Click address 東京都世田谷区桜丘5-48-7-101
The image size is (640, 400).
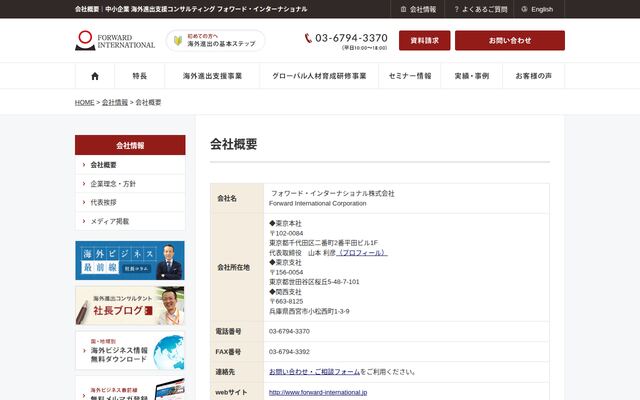pyautogui.click(x=314, y=282)
